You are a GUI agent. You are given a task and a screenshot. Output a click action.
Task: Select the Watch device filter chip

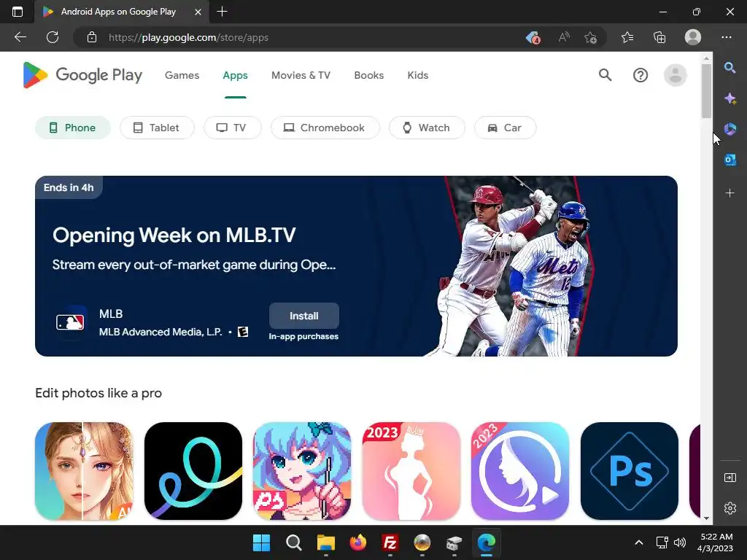coord(427,128)
